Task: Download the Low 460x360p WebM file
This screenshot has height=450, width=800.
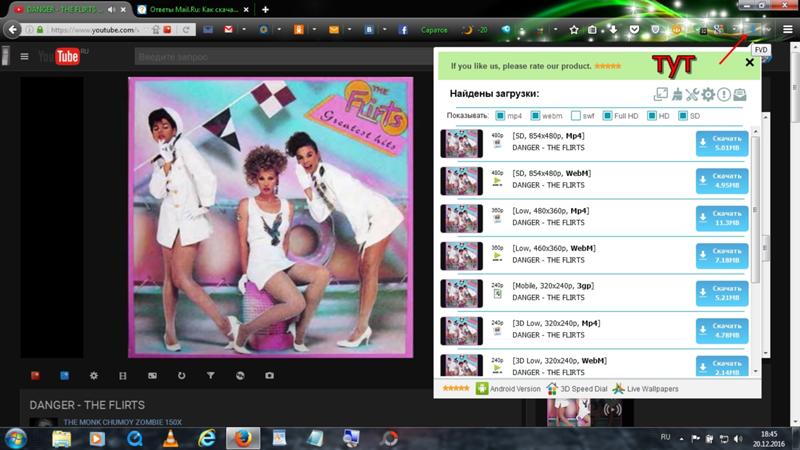Action: point(722,256)
